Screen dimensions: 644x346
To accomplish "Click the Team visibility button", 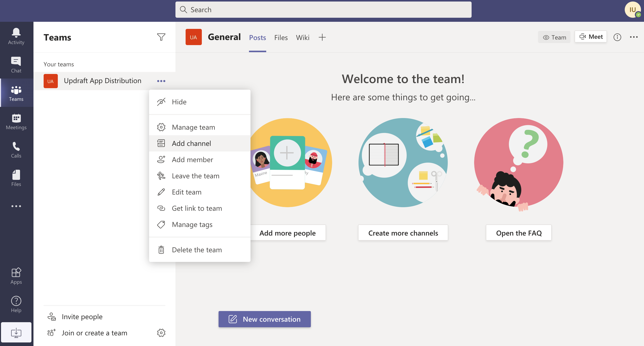I will point(554,37).
